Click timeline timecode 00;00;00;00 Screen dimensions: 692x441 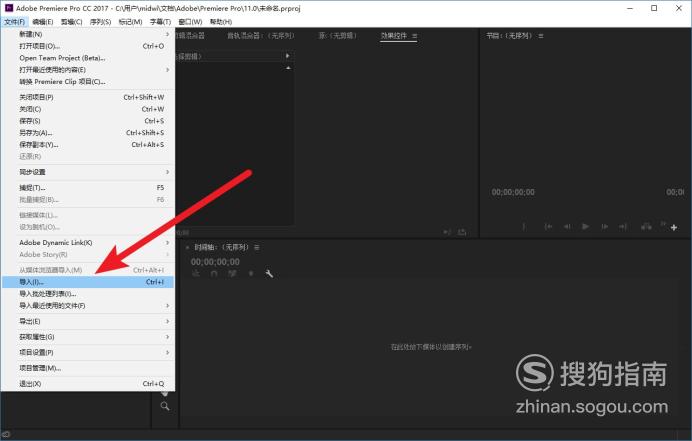(215, 262)
